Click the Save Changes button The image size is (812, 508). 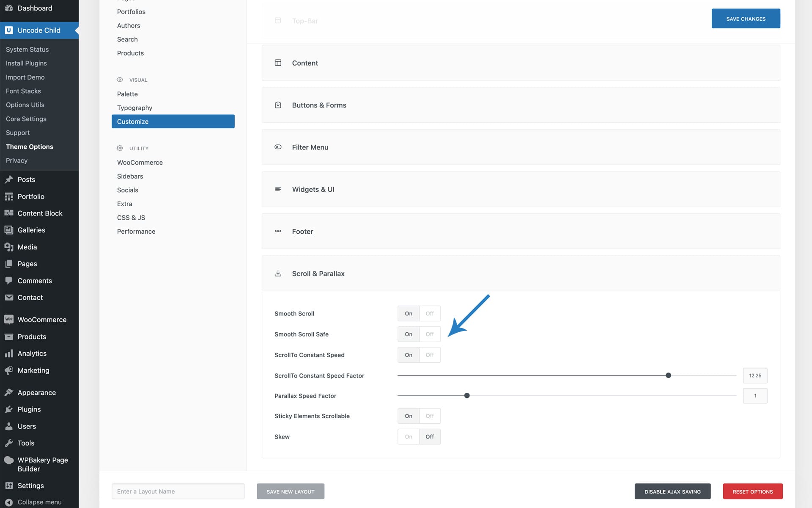click(746, 19)
